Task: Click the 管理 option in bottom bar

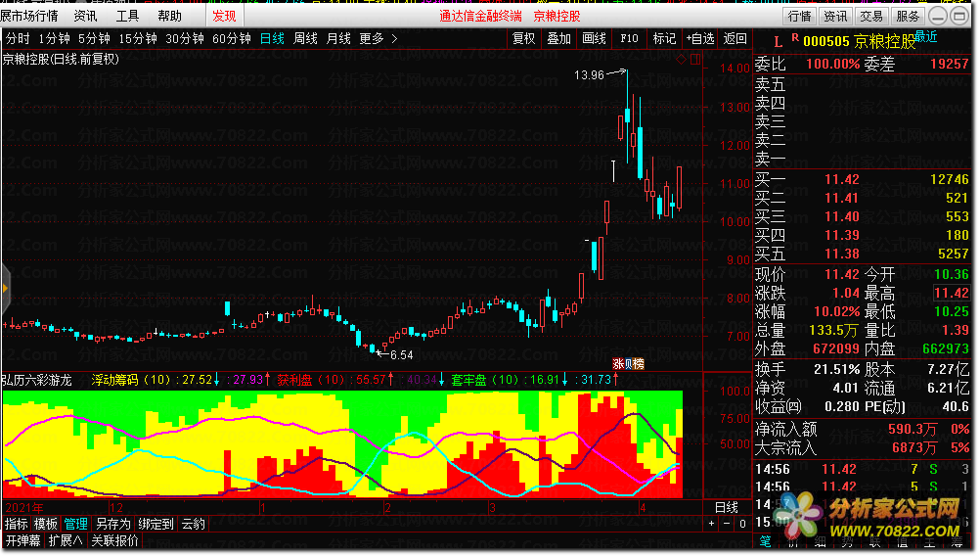Action: click(75, 524)
